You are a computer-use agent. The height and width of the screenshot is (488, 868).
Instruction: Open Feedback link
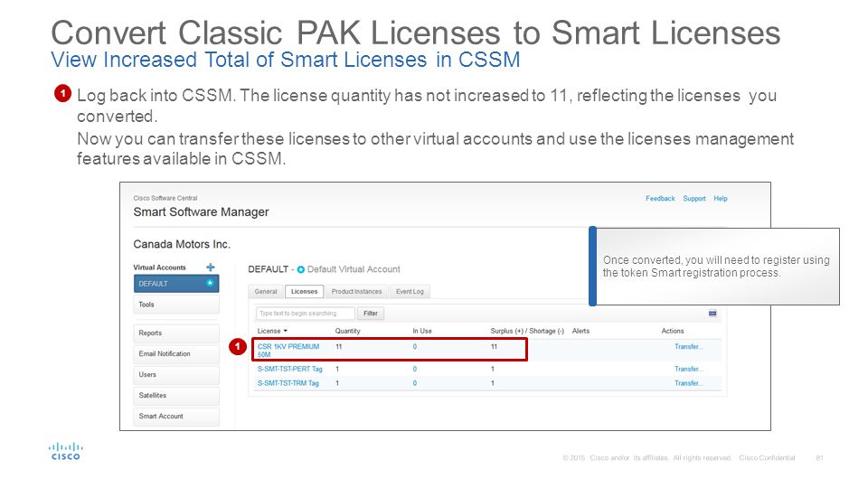(x=660, y=198)
